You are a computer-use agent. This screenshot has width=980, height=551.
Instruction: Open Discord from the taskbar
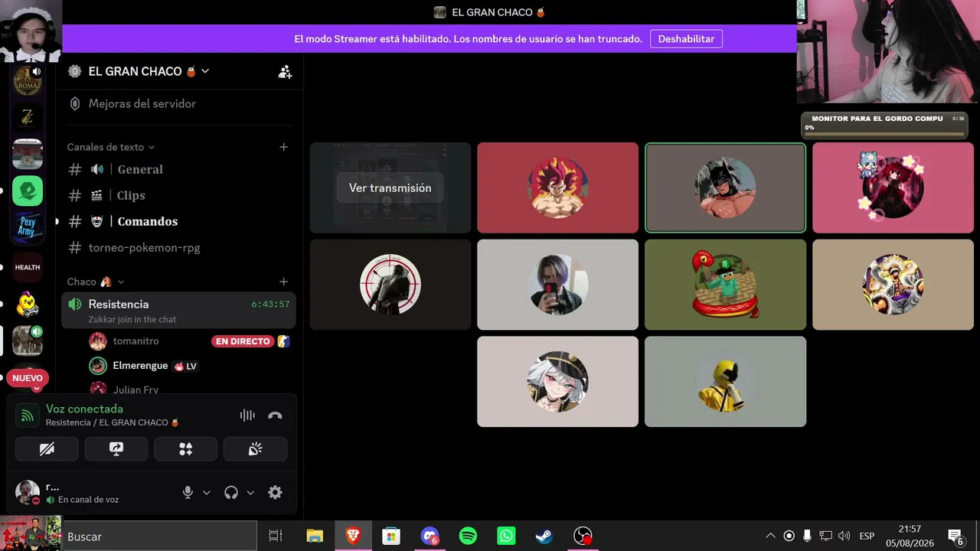click(430, 536)
